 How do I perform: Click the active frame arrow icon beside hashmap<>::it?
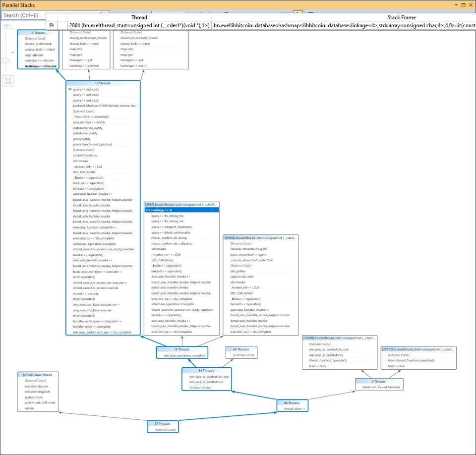(x=148, y=210)
